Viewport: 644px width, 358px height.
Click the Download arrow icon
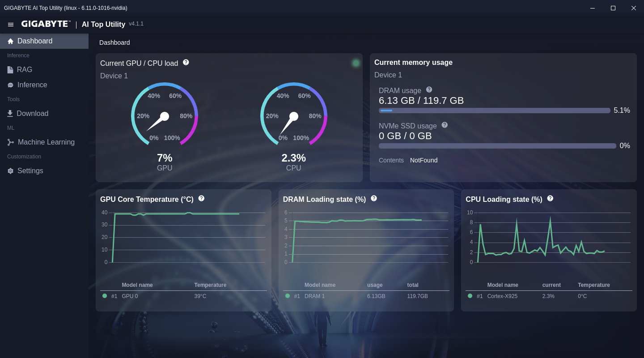point(10,113)
